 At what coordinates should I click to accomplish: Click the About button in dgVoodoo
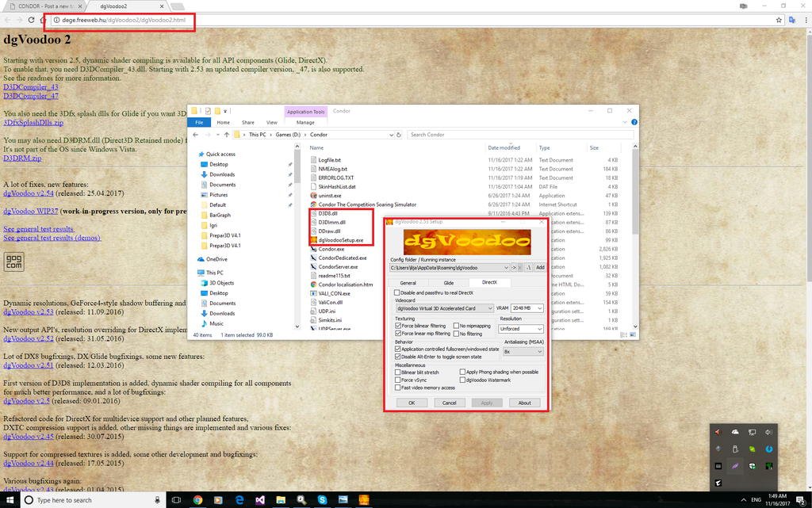point(525,403)
